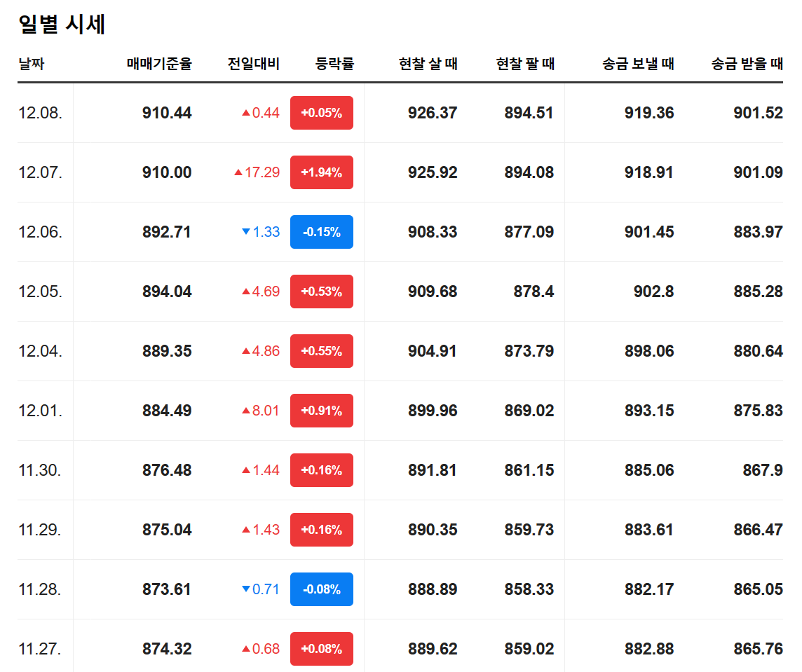Select the 12.05. date cell

pyautogui.click(x=41, y=292)
